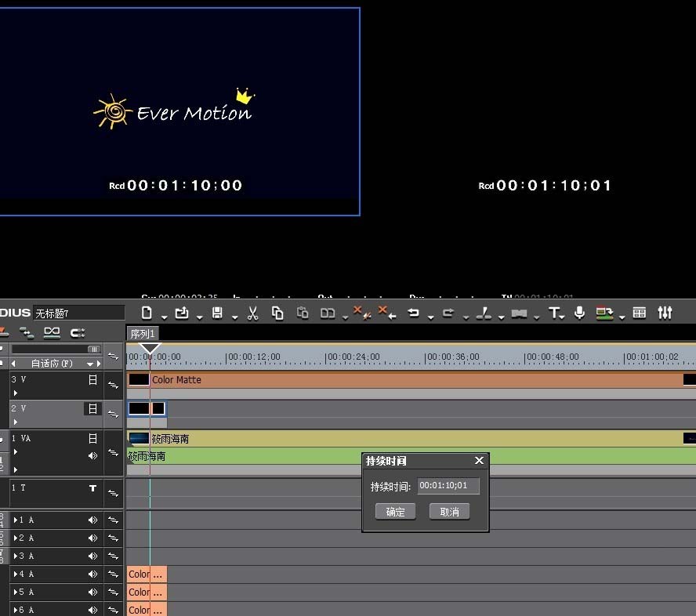The image size is (696, 616).
Task: Click the timeline playhead cursor marker
Action: [150, 348]
